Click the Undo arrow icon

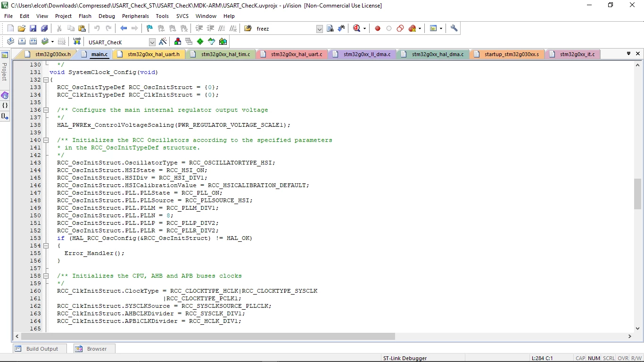coord(97,28)
